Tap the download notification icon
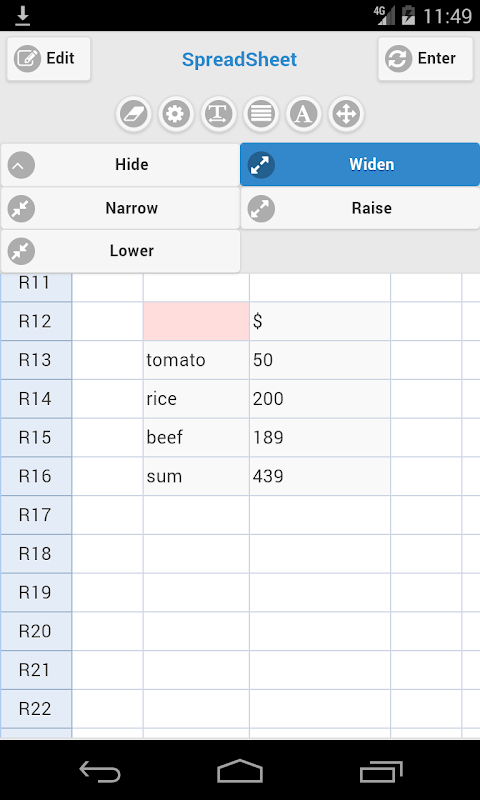The image size is (480, 800). click(22, 17)
